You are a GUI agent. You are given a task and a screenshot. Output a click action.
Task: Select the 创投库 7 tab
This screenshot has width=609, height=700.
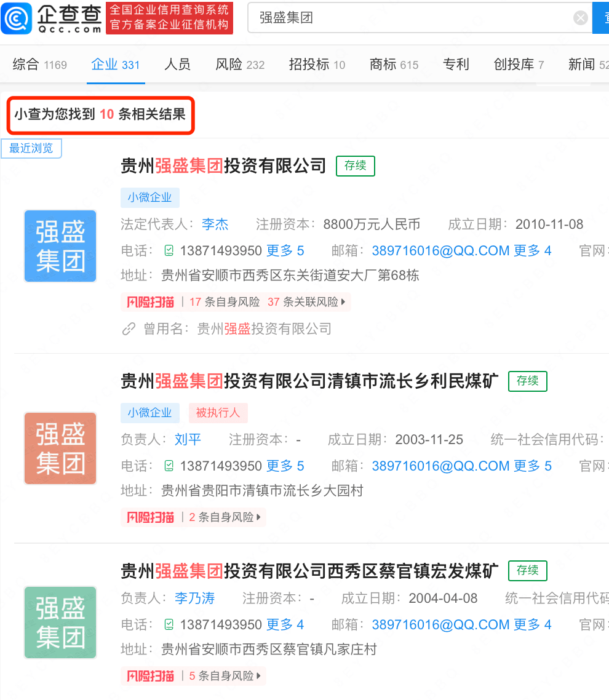coord(519,65)
